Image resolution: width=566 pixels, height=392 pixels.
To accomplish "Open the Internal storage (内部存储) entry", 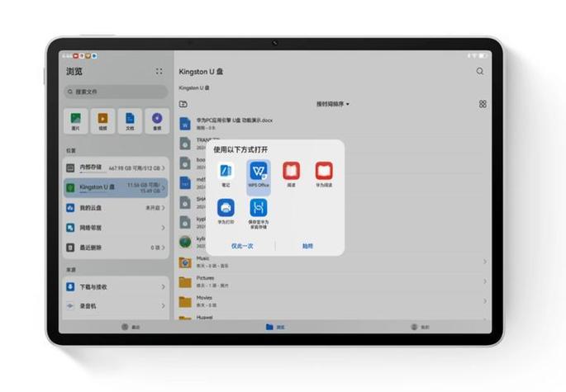I will [x=116, y=168].
